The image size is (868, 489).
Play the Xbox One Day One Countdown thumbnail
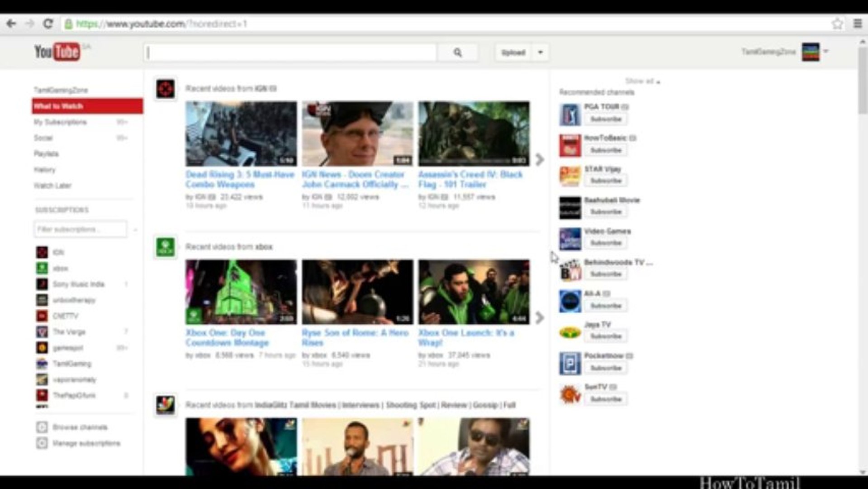[x=241, y=292]
